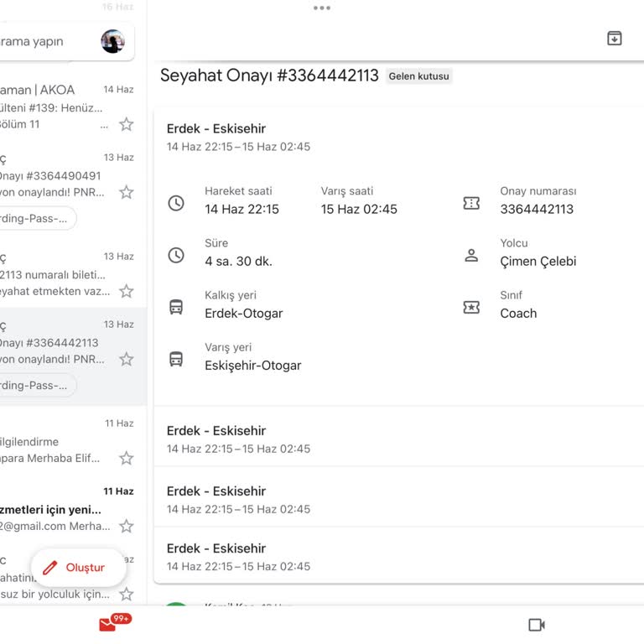Select the departure place Erdek-Otogar

[243, 314]
